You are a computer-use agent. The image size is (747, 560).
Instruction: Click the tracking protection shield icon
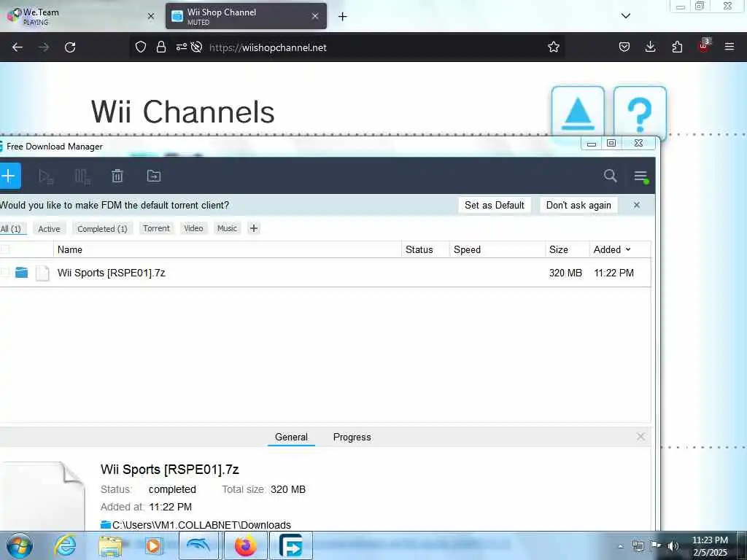[x=141, y=47]
